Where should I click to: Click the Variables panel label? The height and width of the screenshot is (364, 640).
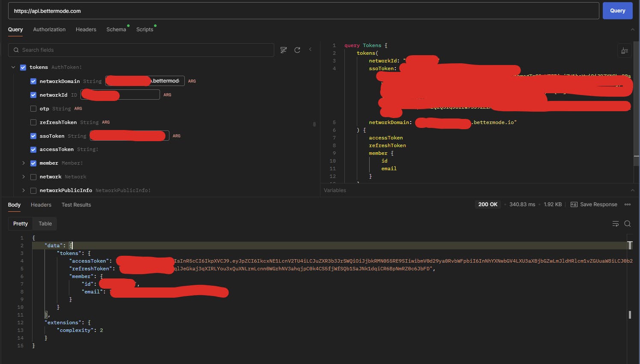click(335, 190)
